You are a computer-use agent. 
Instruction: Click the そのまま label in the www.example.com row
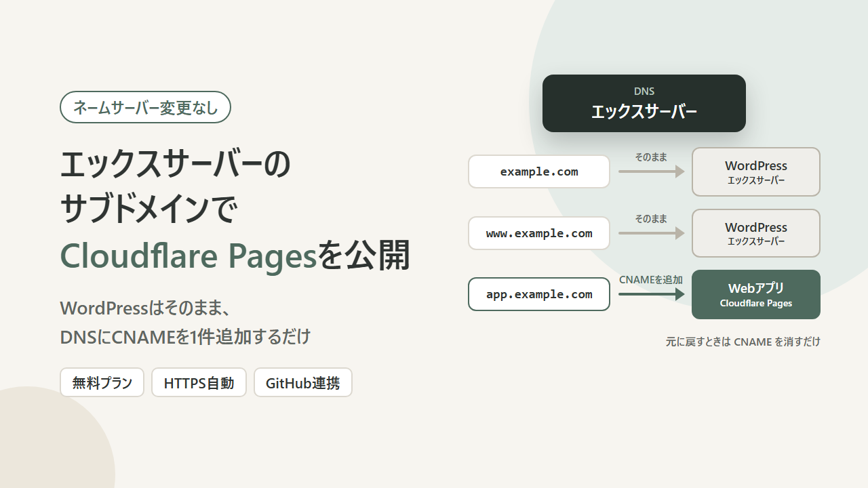coord(651,219)
